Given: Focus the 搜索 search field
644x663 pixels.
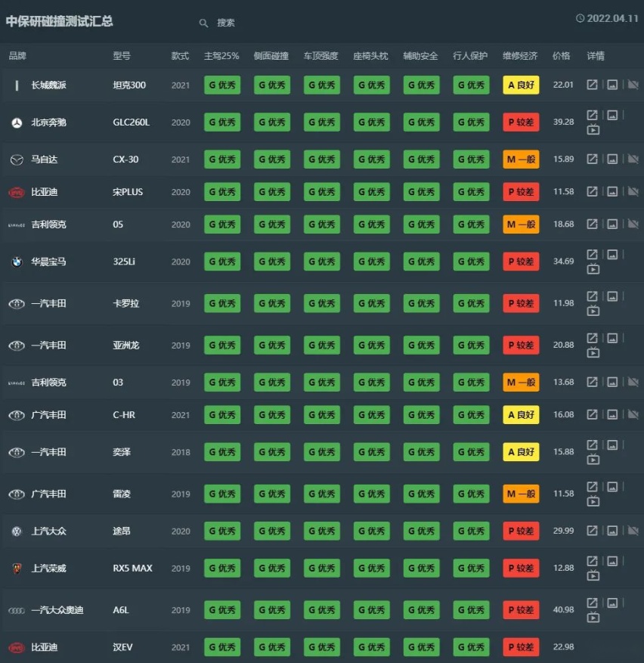Looking at the screenshot, I should coord(226,23).
